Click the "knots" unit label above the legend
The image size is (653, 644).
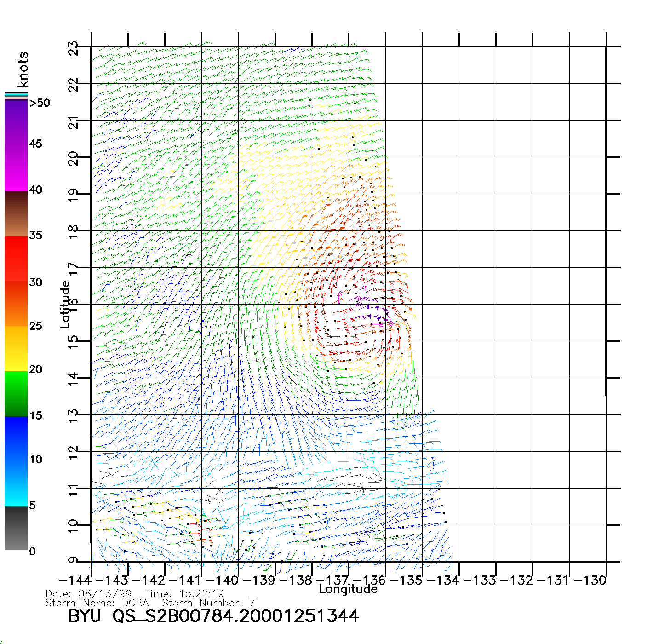pos(23,69)
